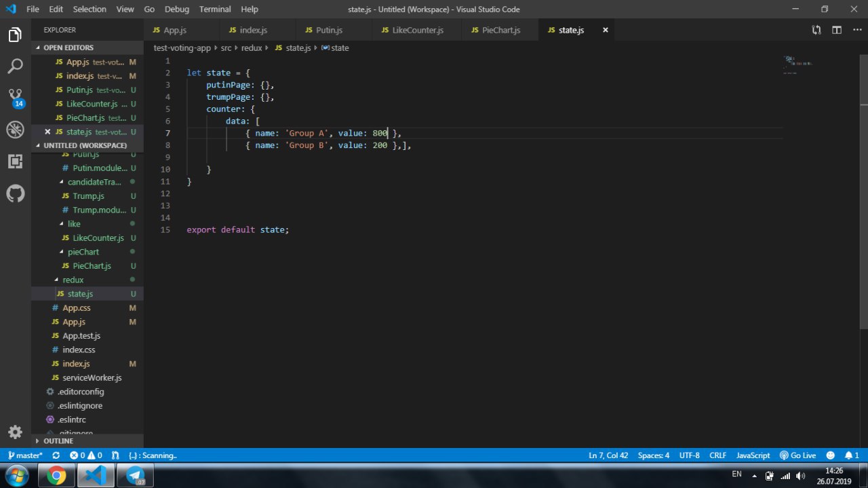Screen dimensions: 868x488
Task: Open the Search view in activity bar
Action: [x=15, y=66]
